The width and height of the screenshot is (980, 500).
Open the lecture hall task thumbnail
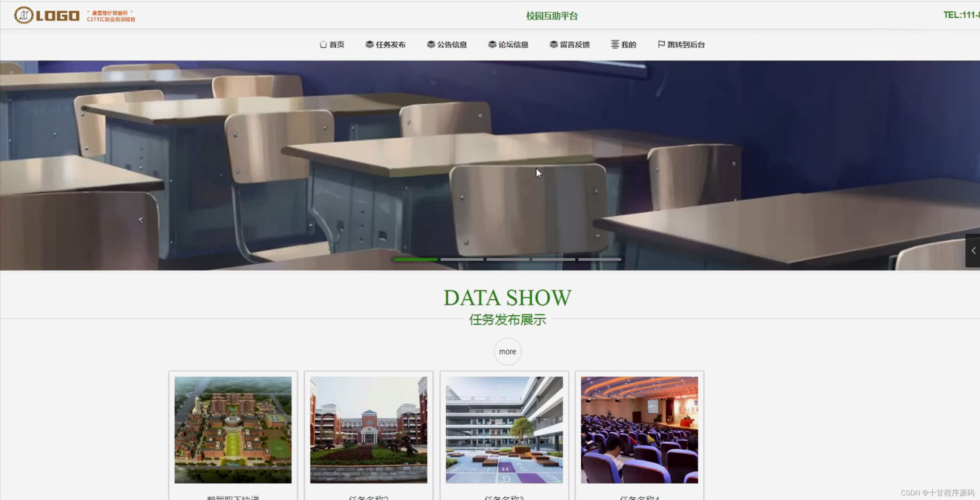[x=639, y=430]
